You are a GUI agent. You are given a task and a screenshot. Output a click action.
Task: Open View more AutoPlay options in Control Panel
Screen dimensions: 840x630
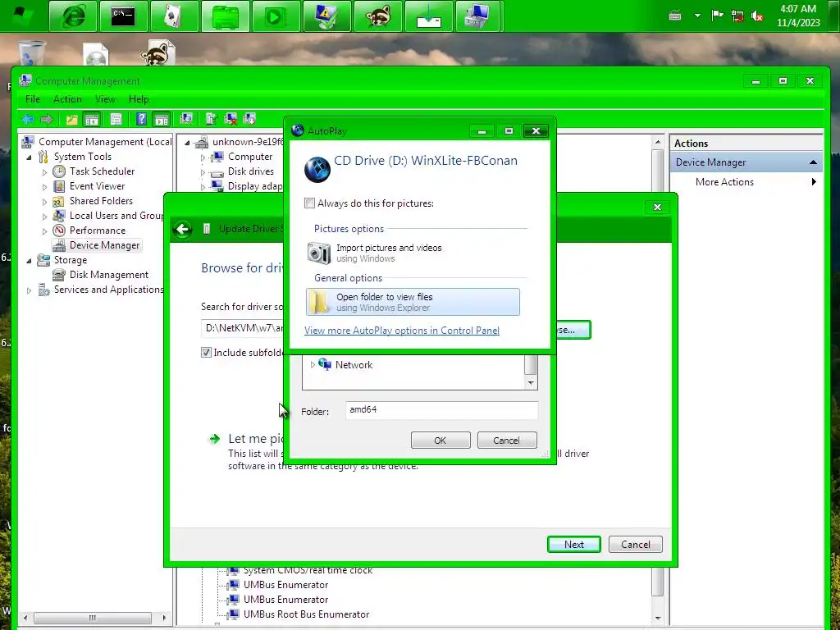pos(402,331)
